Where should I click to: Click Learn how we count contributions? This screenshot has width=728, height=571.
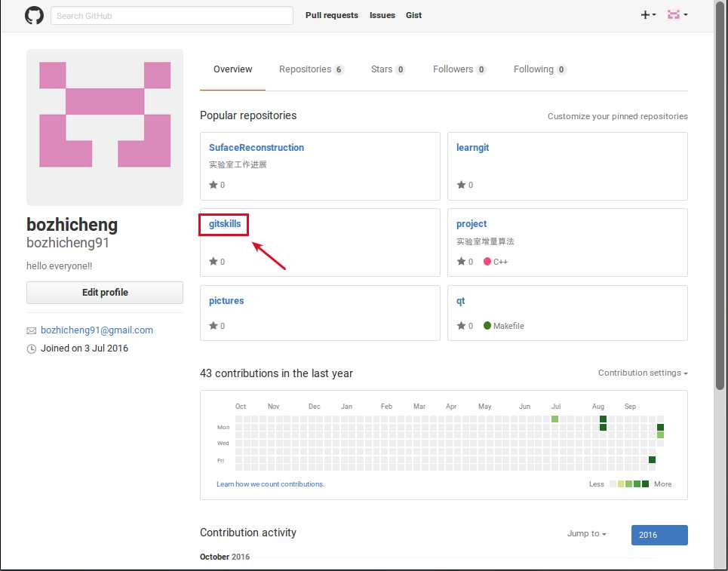tap(270, 484)
